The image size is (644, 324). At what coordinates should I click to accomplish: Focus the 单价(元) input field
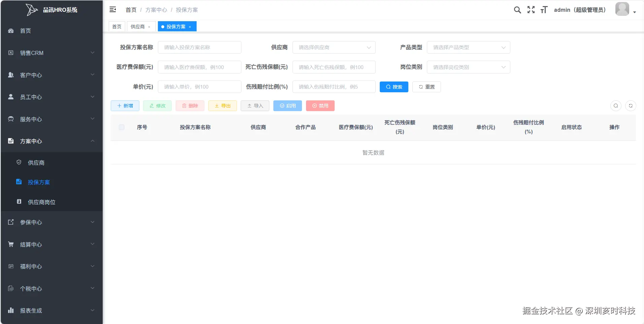(200, 87)
